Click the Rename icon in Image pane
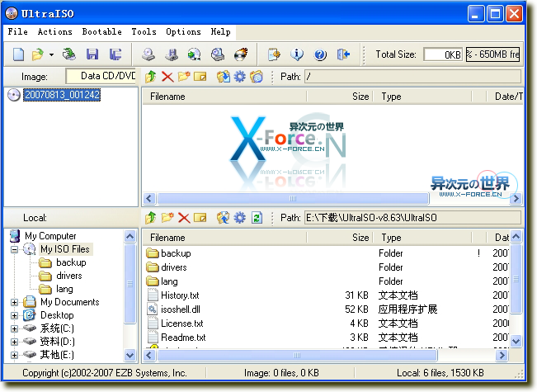 [200, 76]
